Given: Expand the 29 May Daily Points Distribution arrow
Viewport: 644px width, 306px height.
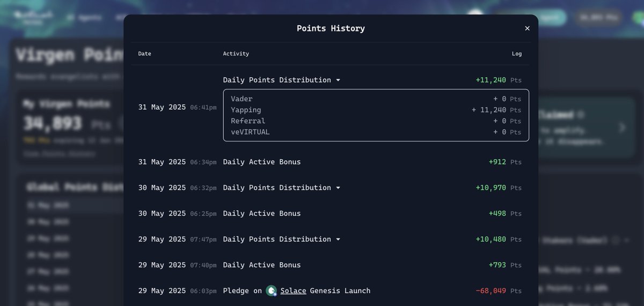Looking at the screenshot, I should click(x=338, y=240).
